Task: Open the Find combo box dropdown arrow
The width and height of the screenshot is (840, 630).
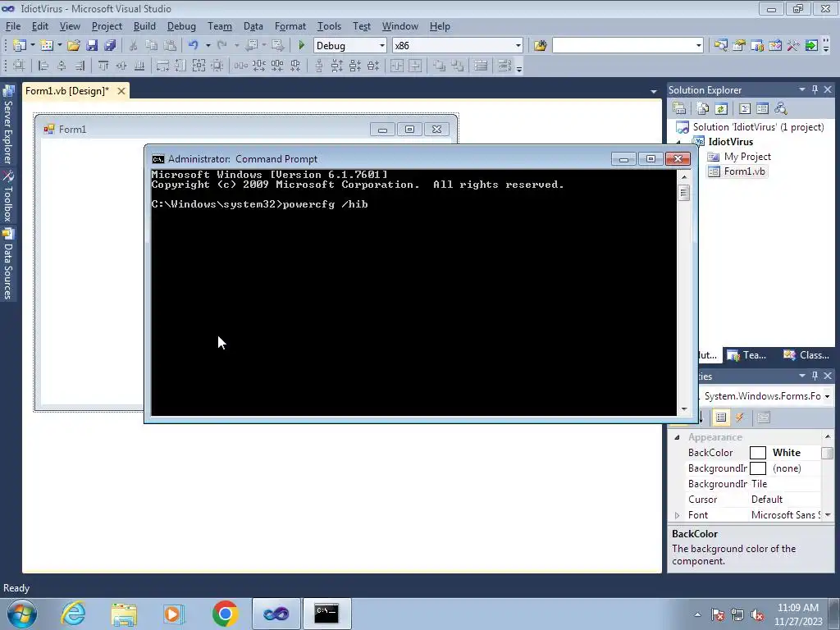Action: (698, 46)
